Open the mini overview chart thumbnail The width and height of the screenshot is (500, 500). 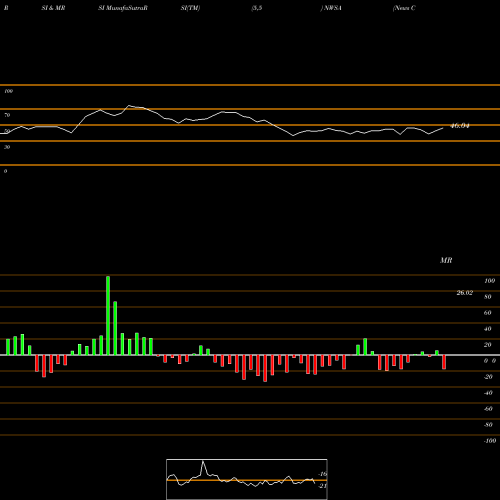click(247, 479)
